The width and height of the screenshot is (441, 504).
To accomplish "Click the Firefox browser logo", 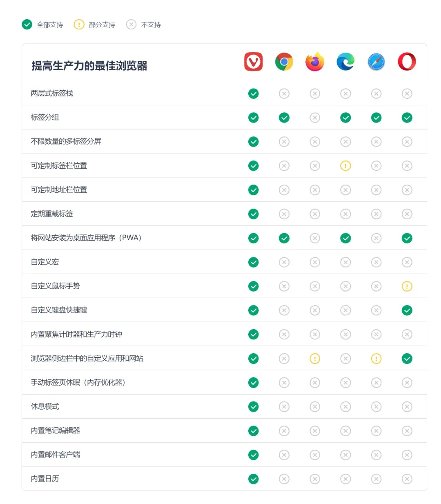I will (315, 62).
